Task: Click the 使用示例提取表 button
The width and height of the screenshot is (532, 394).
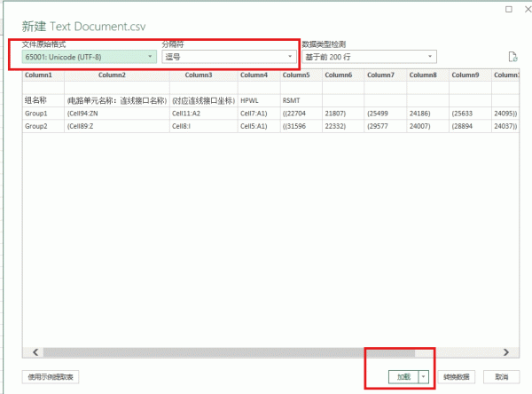Action: (x=51, y=376)
